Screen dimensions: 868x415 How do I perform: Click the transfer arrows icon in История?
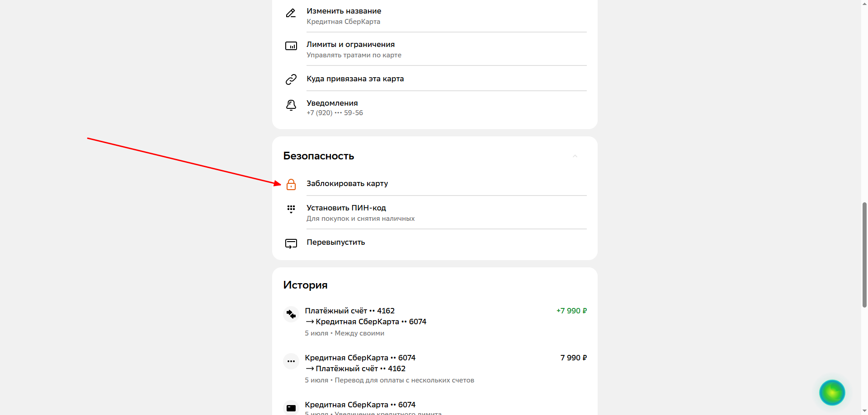coord(291,314)
